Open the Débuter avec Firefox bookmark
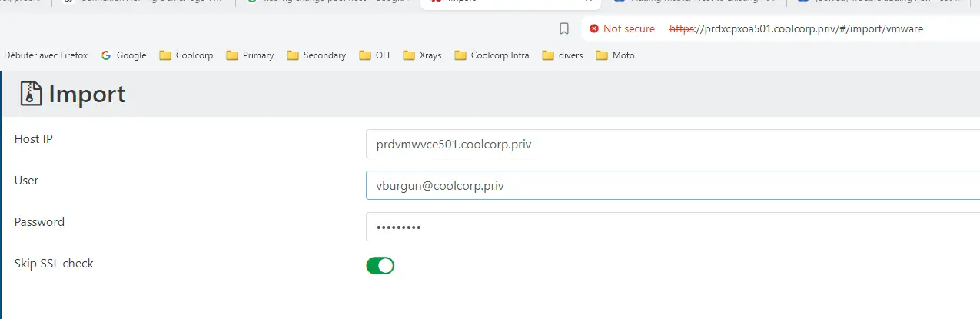The height and width of the screenshot is (319, 980). coord(46,55)
